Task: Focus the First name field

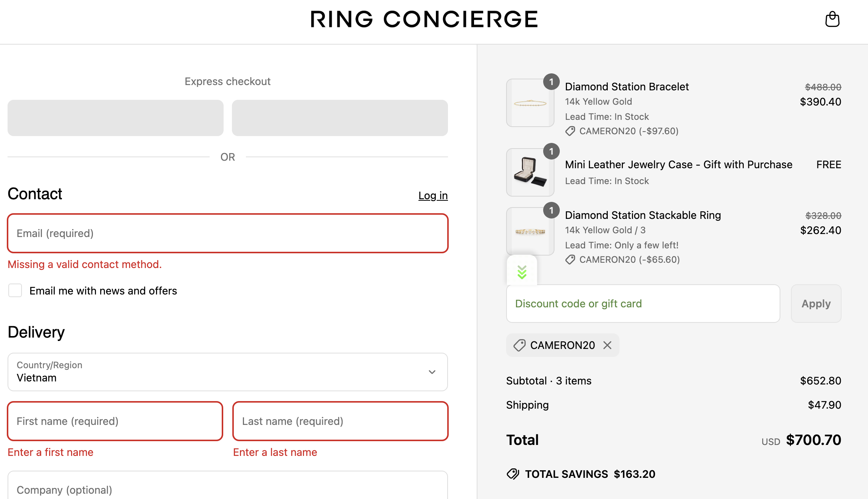Action: [x=115, y=421]
